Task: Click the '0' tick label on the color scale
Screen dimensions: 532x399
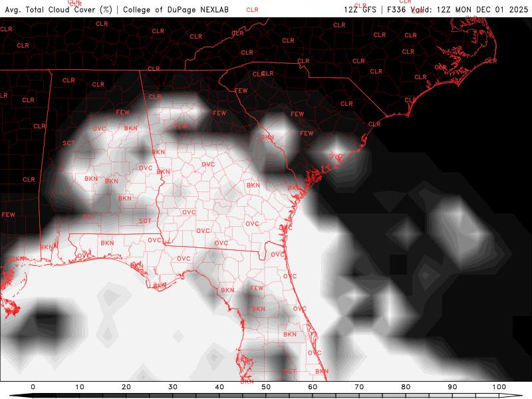Action: 33,387
